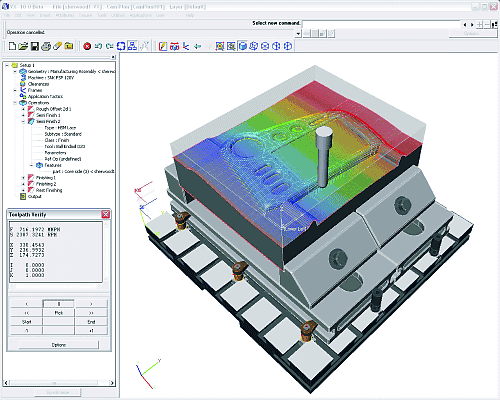Print using the printer toolbar icon

46,46
